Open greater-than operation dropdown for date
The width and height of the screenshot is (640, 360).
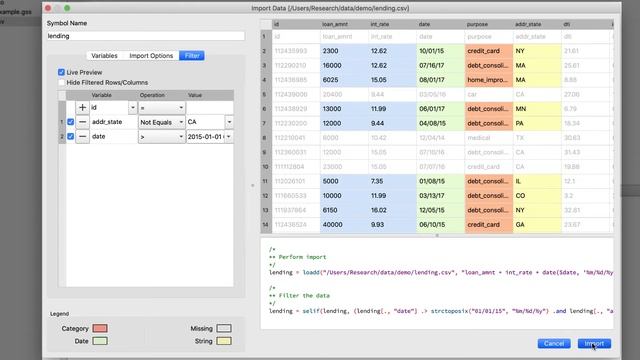pyautogui.click(x=162, y=137)
